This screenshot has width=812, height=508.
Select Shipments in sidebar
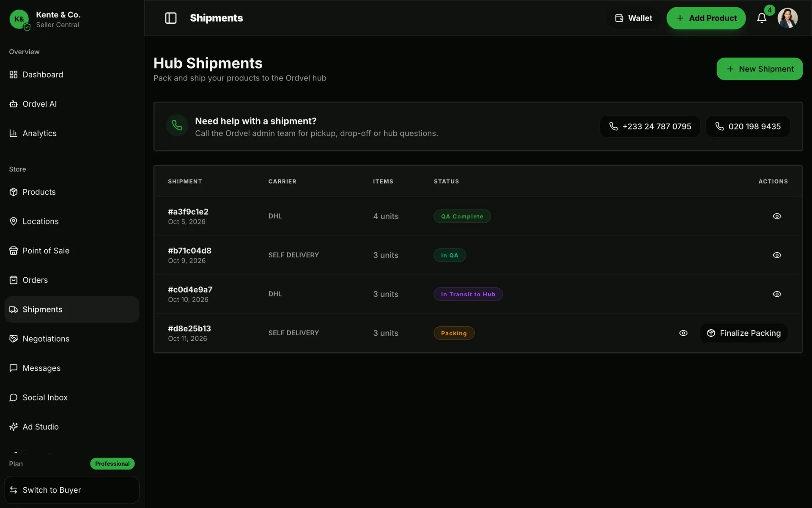coord(72,309)
